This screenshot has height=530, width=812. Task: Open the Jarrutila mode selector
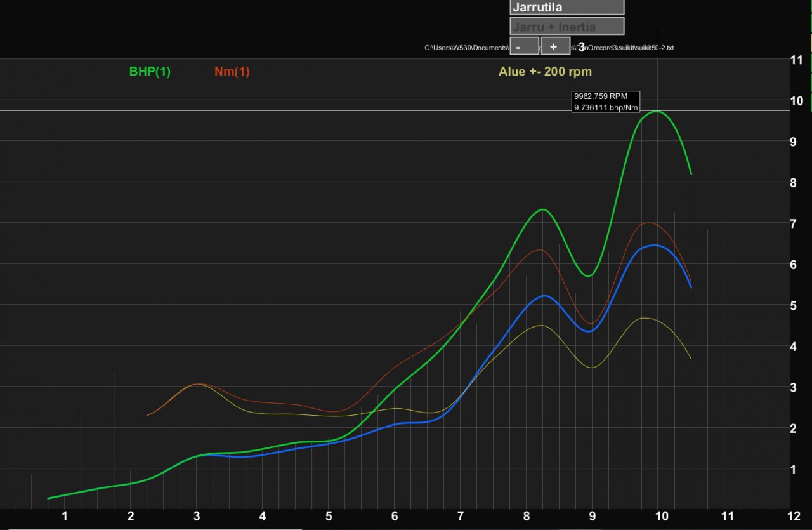click(566, 8)
